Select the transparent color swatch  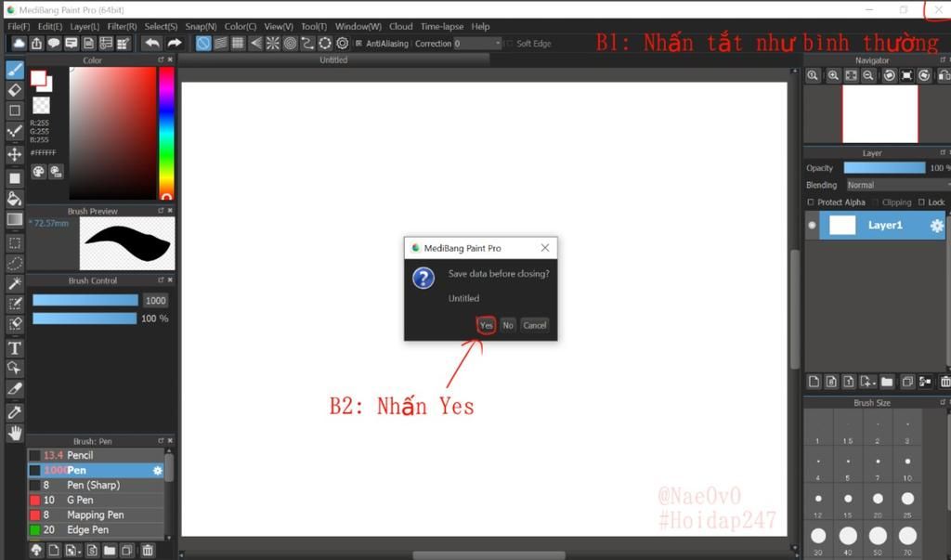pyautogui.click(x=41, y=106)
